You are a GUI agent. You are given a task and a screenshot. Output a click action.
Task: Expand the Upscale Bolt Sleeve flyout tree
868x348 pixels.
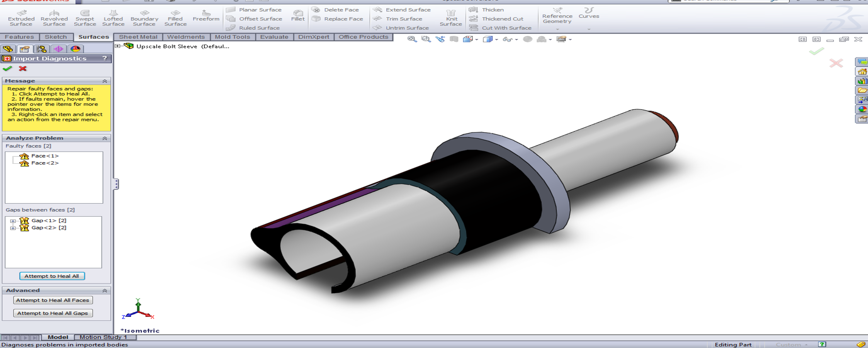coord(118,46)
